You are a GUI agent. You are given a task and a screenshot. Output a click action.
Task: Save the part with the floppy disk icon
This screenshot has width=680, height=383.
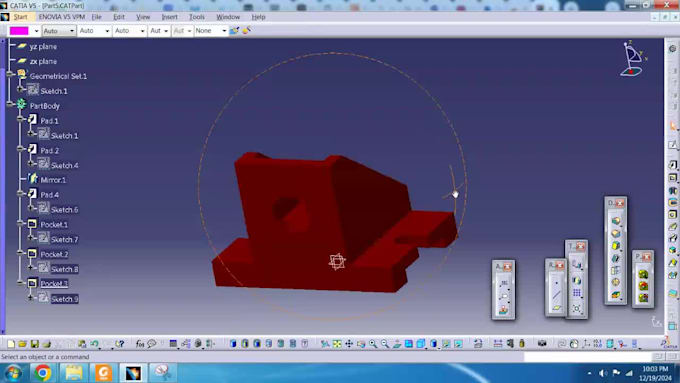(34, 344)
